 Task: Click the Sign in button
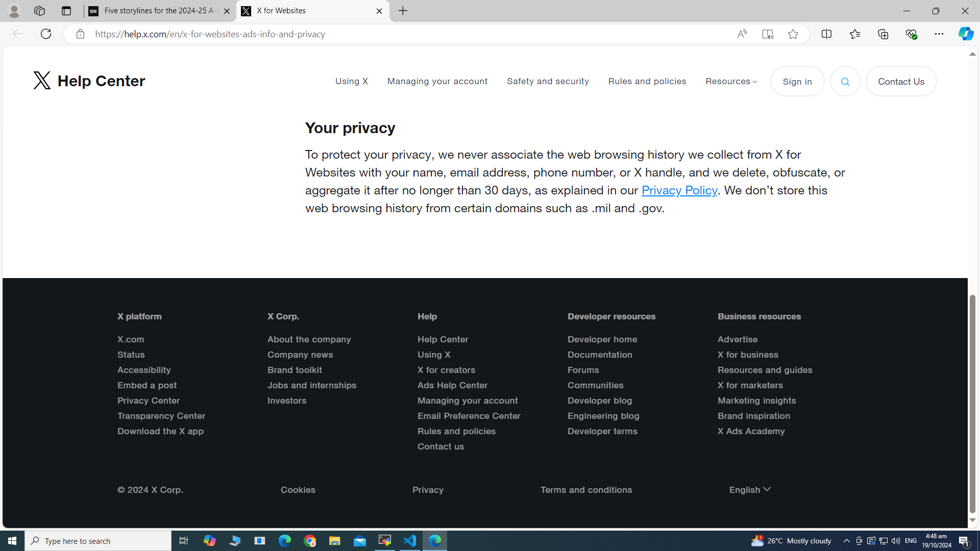797,81
